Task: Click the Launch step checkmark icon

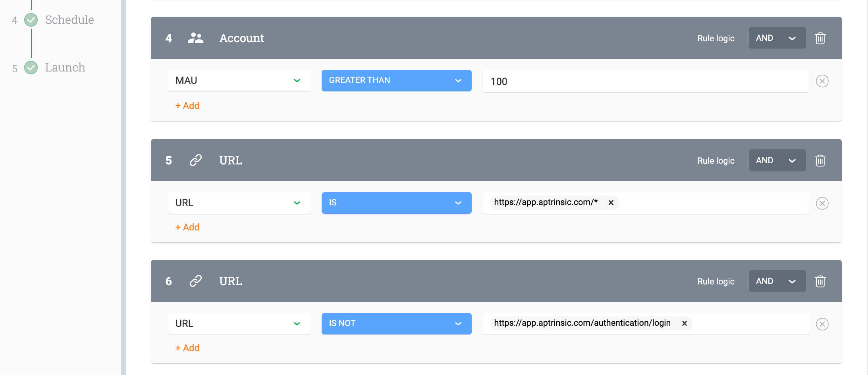Action: (x=31, y=68)
